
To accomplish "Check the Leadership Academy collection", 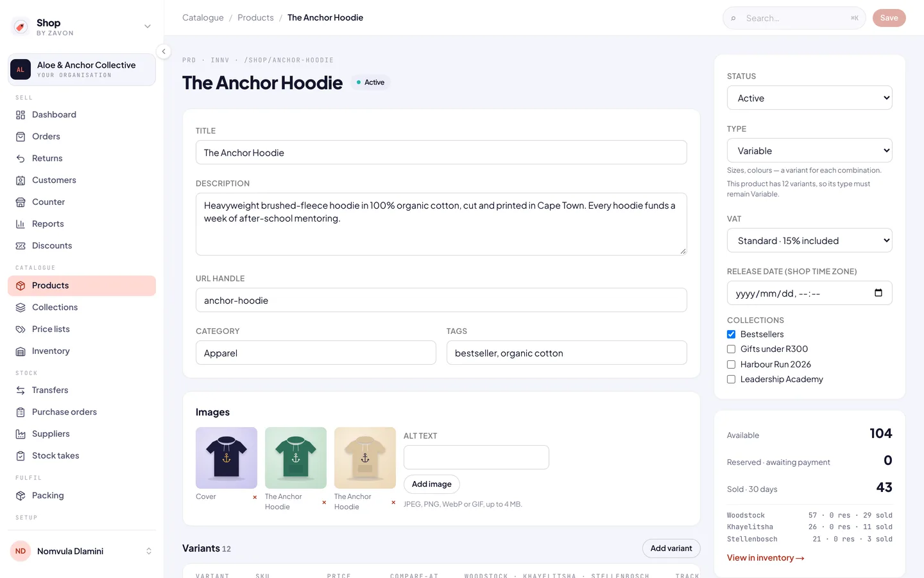I will pos(731,379).
